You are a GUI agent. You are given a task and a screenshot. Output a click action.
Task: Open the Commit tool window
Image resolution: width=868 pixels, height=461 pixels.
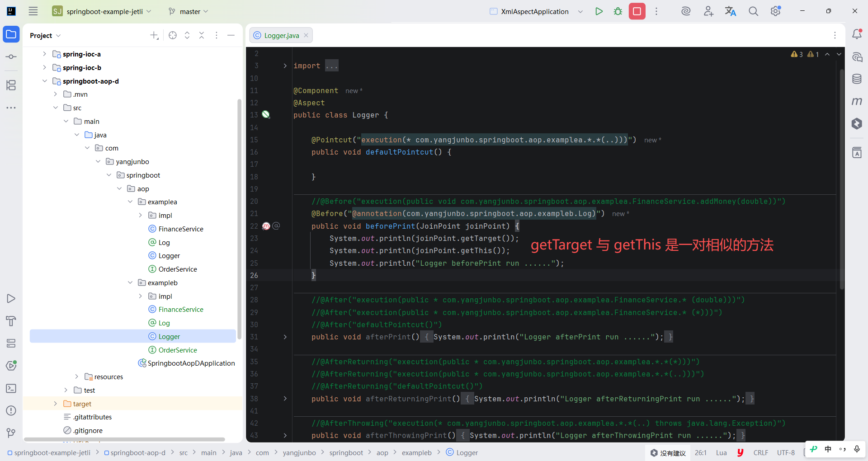click(11, 57)
